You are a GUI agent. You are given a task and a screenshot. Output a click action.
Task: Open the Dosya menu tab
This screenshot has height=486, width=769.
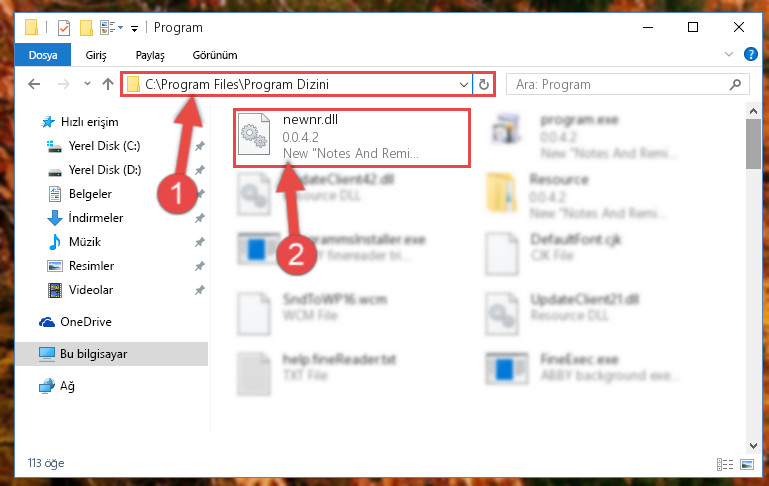tap(43, 55)
